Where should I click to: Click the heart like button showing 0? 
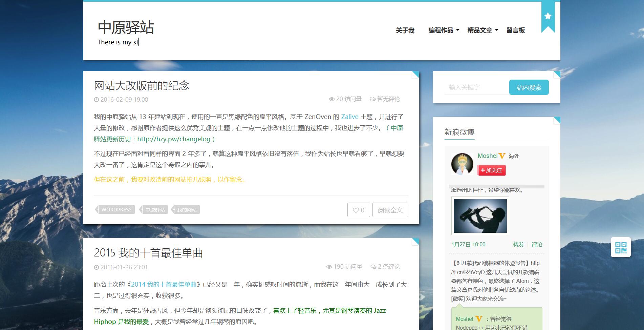(359, 210)
